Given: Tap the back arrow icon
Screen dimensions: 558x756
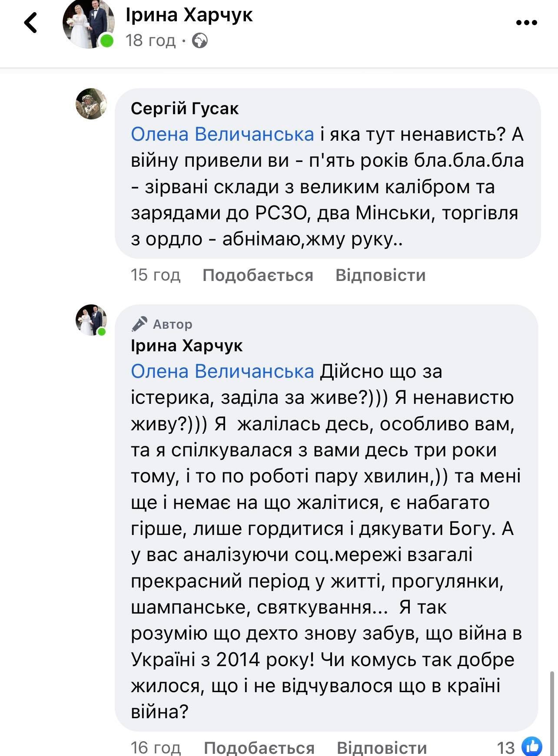Looking at the screenshot, I should coord(30,23).
